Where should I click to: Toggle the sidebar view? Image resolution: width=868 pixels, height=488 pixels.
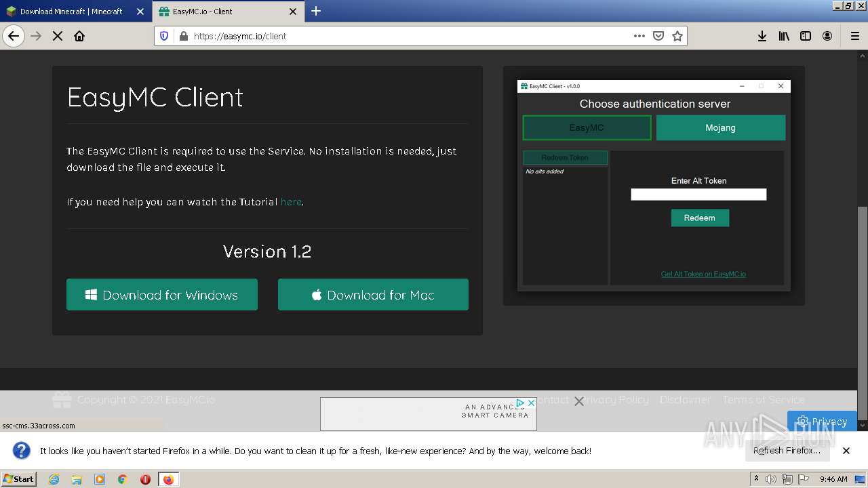806,36
